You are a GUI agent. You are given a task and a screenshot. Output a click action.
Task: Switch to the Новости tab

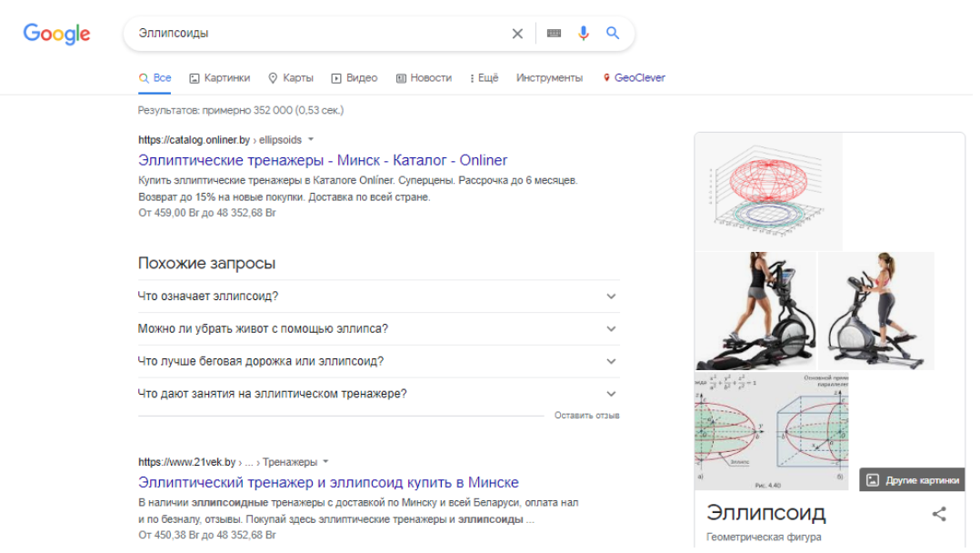424,78
